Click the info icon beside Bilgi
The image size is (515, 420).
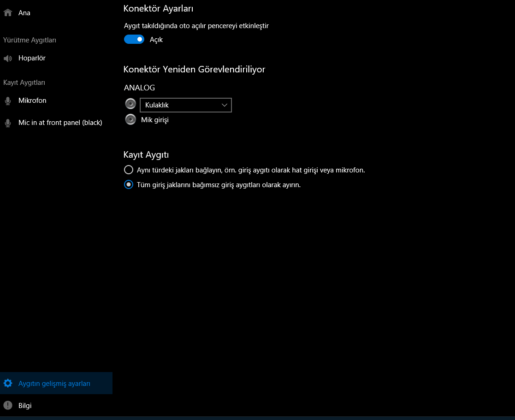[8, 405]
